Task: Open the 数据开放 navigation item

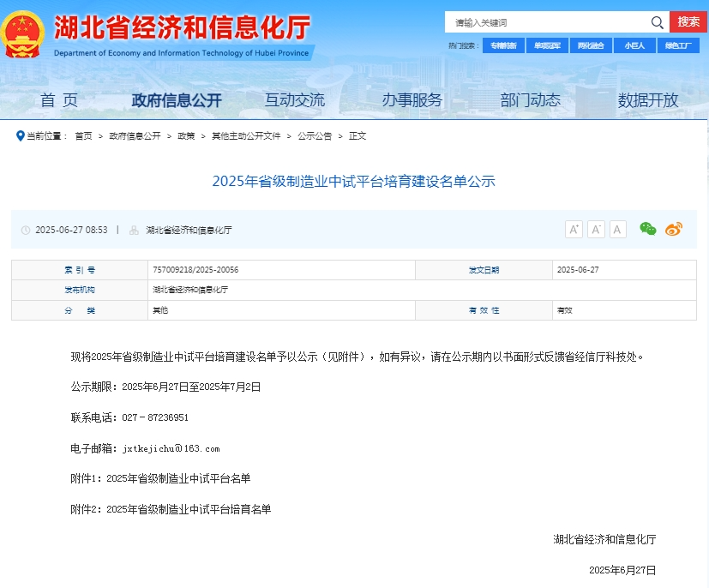Action: (x=647, y=100)
